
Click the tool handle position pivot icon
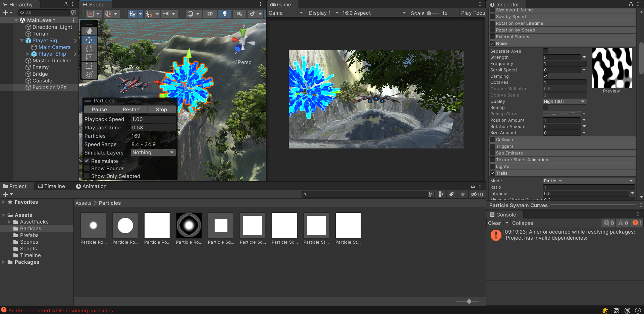click(x=91, y=14)
